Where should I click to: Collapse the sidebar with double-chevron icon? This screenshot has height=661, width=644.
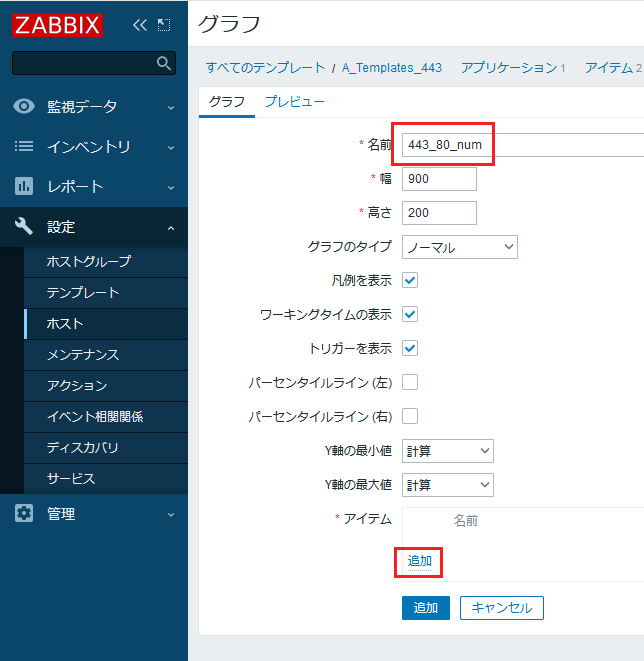pyautogui.click(x=140, y=25)
